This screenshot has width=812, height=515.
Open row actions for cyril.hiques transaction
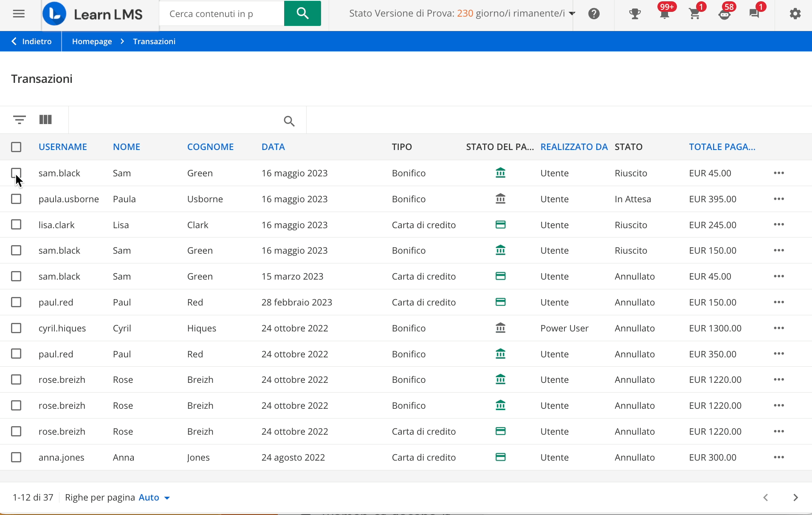coord(779,328)
